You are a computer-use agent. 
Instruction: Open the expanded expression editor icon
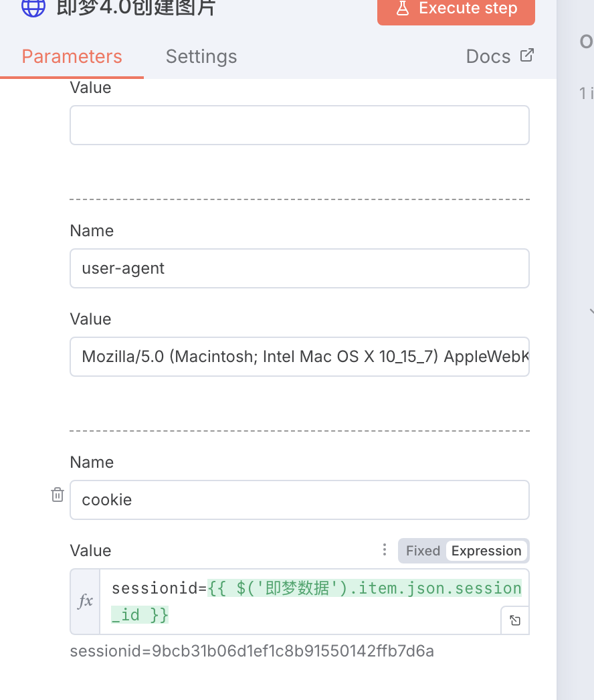point(514,620)
